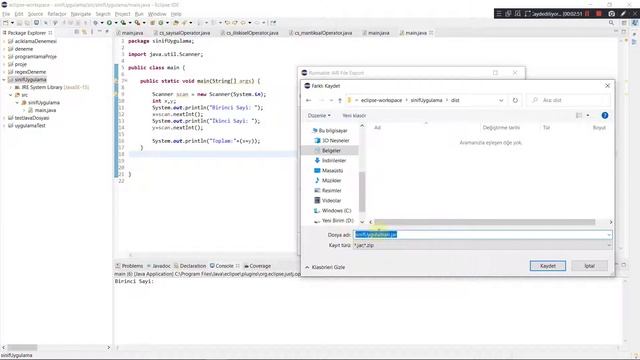Image resolution: width=640 pixels, height=360 pixels.
Task: Click the Boyut column header
Action: [599, 128]
